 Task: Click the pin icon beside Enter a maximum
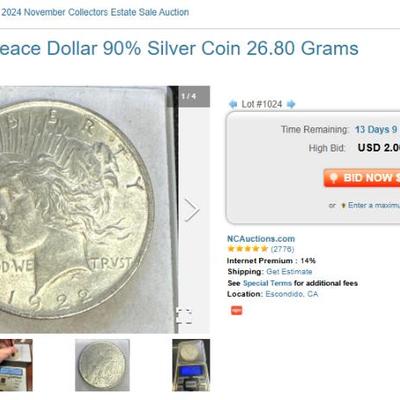pos(343,206)
